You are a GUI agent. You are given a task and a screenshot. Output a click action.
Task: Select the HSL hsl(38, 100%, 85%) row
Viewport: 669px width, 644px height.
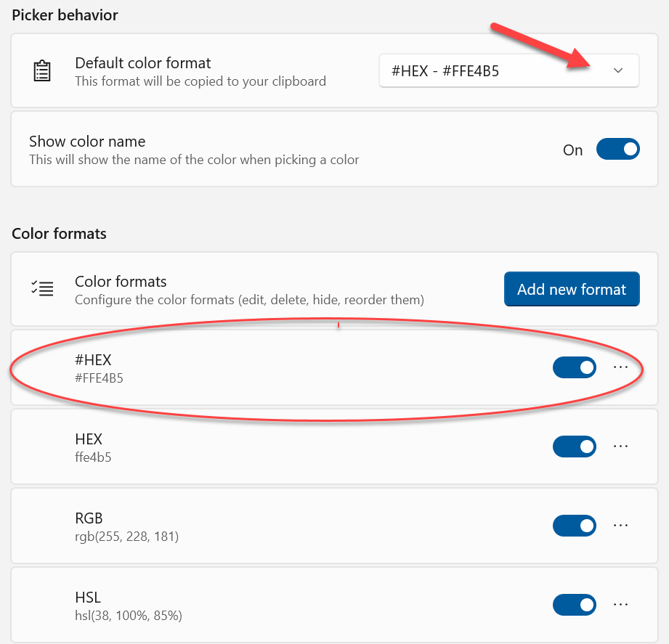pos(291,606)
